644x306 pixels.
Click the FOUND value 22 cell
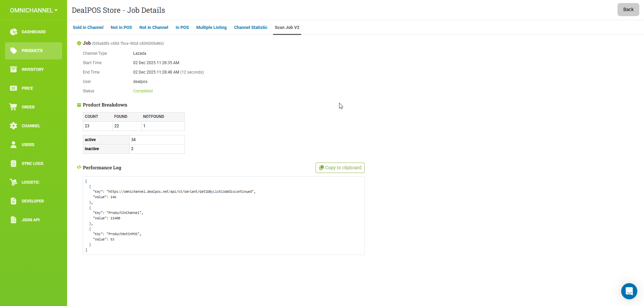click(x=127, y=126)
